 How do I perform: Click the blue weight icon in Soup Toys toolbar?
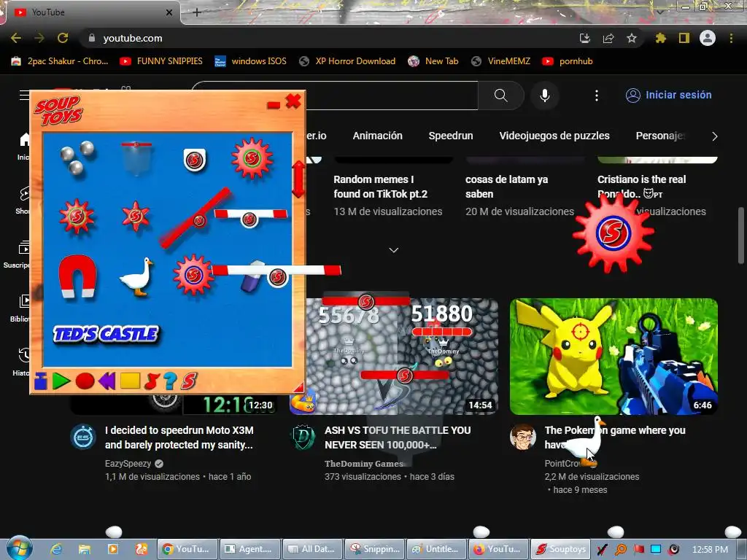pyautogui.click(x=41, y=381)
